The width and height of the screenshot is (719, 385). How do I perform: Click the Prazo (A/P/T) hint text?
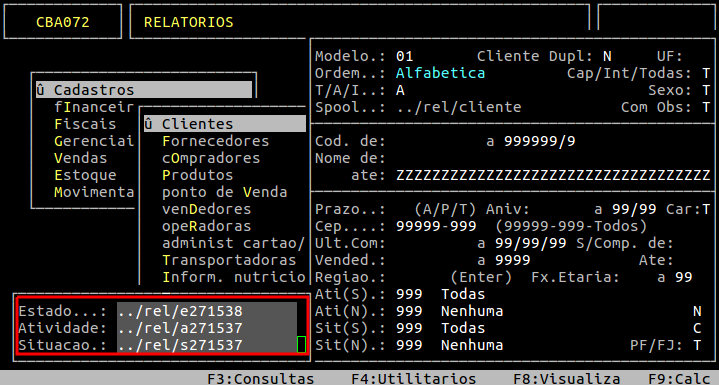point(445,209)
